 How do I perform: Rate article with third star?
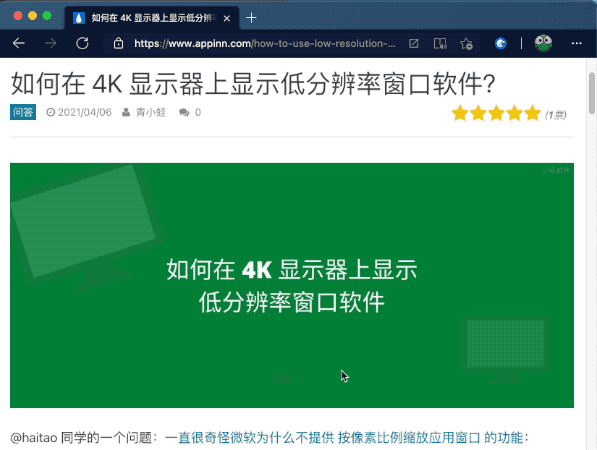click(496, 113)
